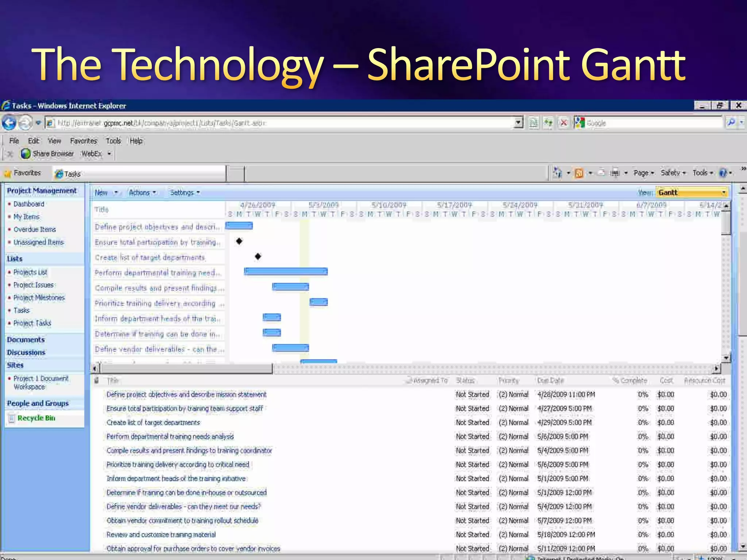Open the Project Issues link

point(34,285)
